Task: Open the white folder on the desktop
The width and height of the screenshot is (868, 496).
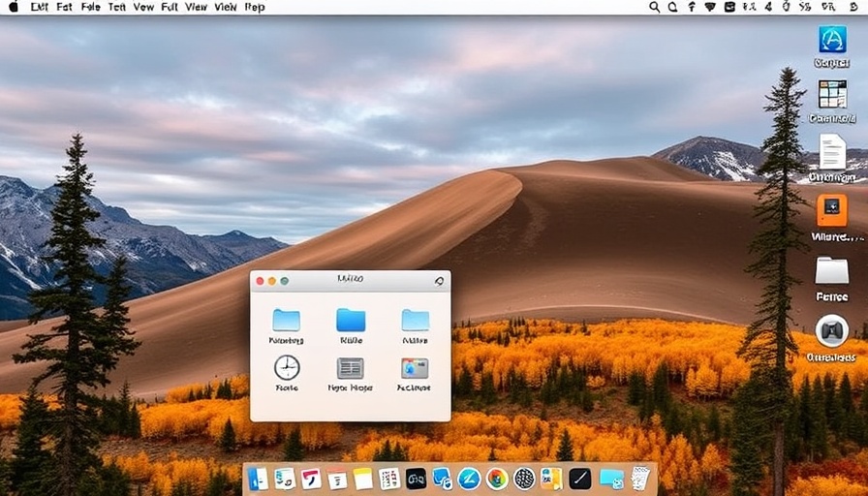Action: coord(832,270)
